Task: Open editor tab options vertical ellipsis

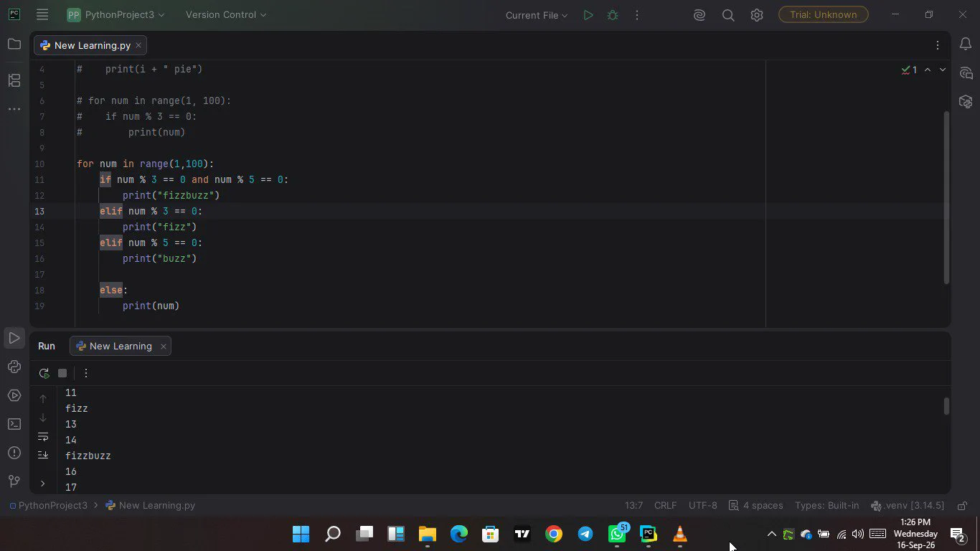Action: tap(937, 45)
